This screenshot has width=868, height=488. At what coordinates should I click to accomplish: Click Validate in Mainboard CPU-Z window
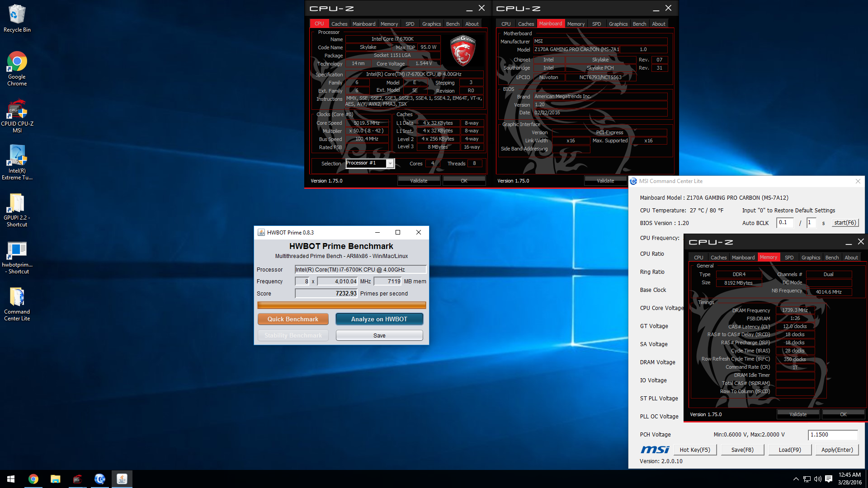(605, 181)
